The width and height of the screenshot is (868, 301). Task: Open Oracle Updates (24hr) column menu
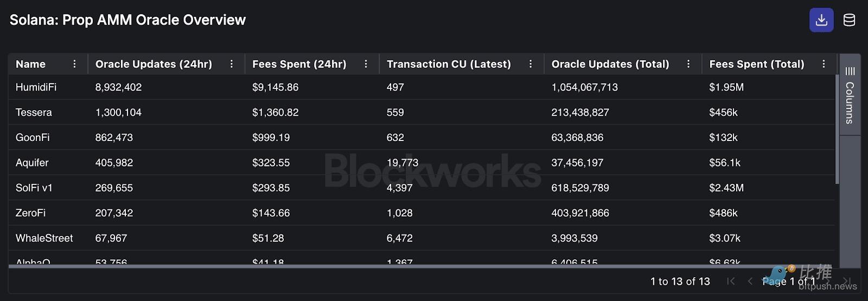(x=232, y=64)
